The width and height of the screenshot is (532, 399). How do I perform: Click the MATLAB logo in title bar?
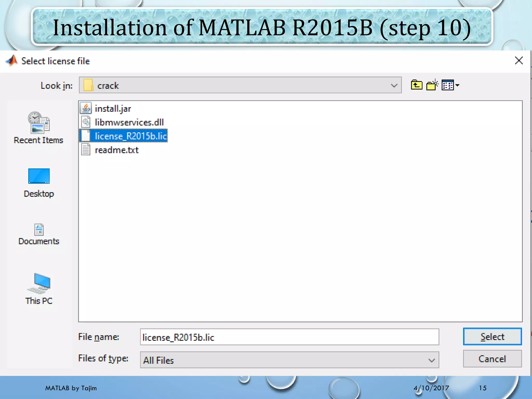(x=11, y=61)
